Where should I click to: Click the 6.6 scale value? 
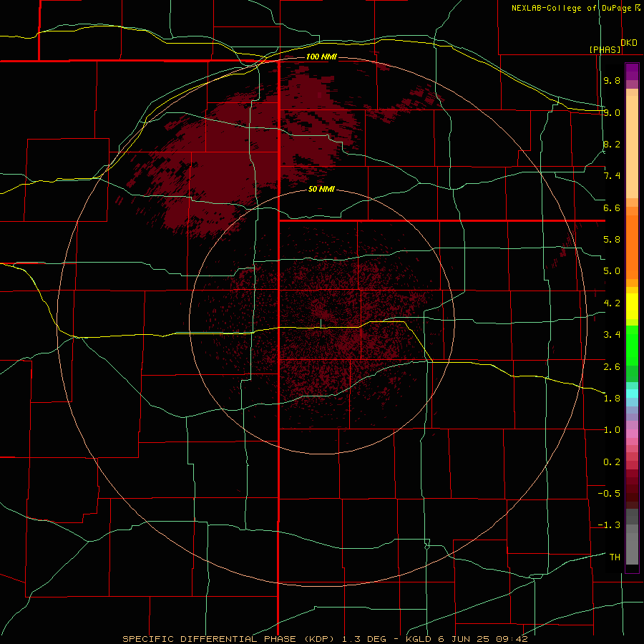point(612,208)
